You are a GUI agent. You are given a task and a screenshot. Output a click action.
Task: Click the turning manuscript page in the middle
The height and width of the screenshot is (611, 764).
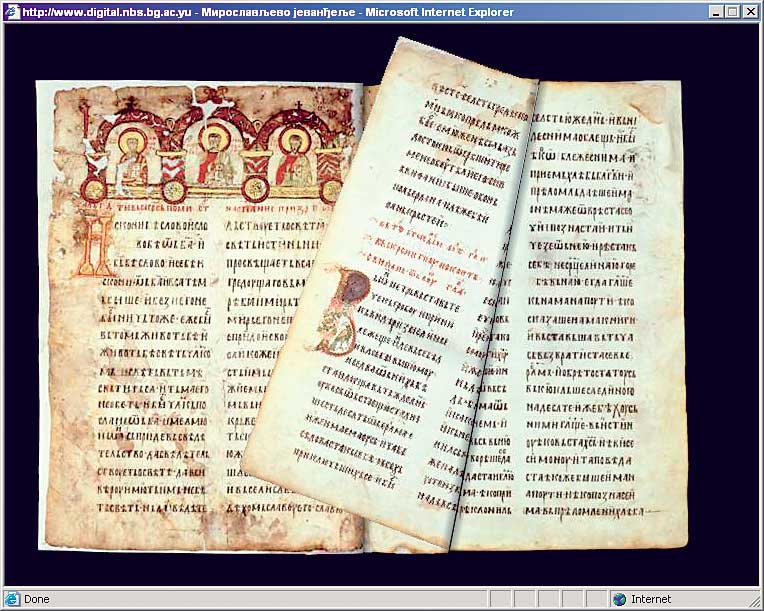390,292
